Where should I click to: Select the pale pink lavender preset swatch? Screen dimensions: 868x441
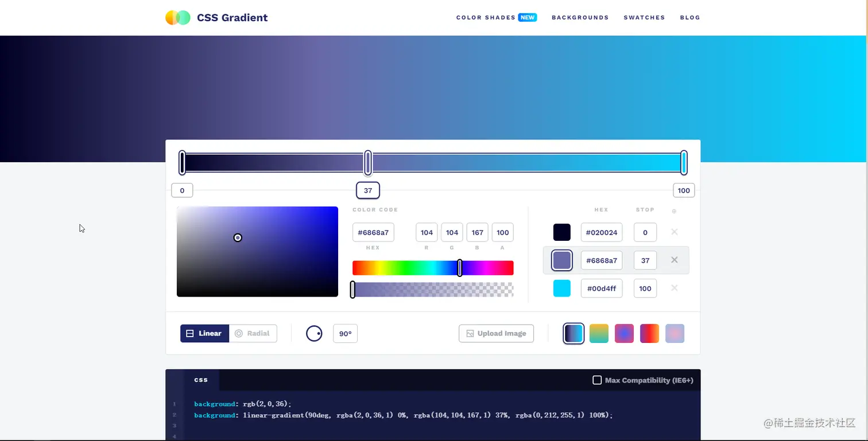pyautogui.click(x=675, y=334)
